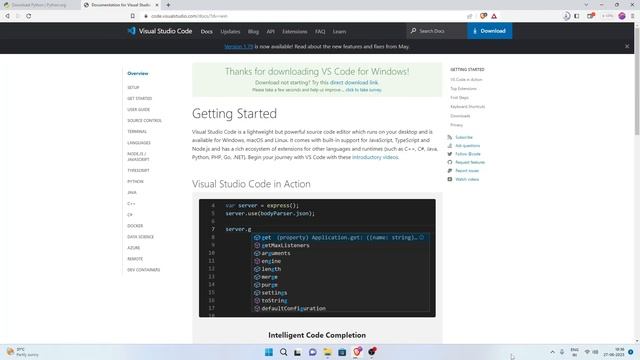Open the Blog nav menu item
This screenshot has height=360, width=640.
(x=253, y=31)
